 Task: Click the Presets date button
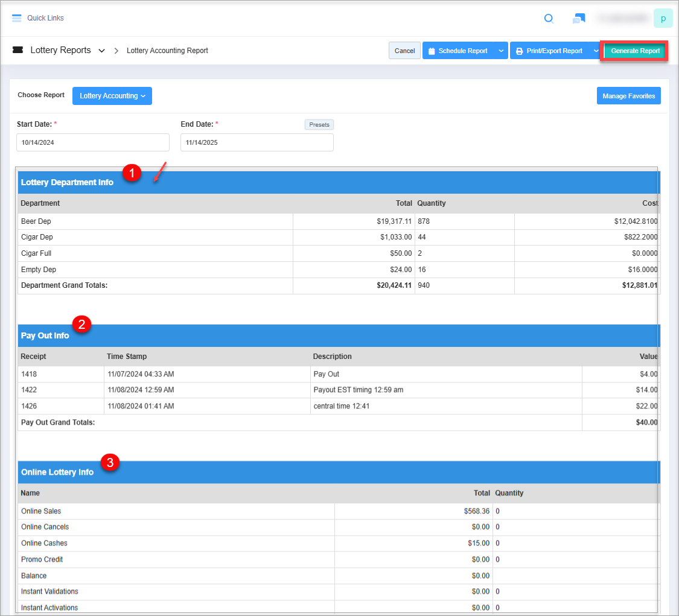pos(319,125)
